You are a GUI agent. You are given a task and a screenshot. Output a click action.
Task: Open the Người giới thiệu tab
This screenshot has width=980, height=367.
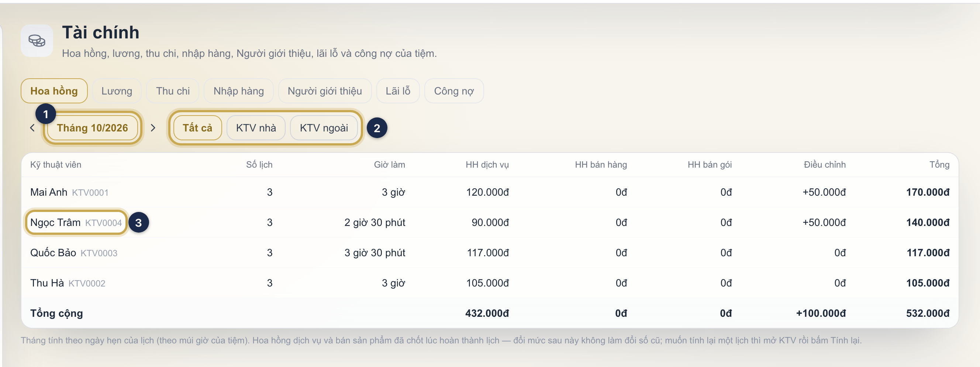click(x=324, y=91)
